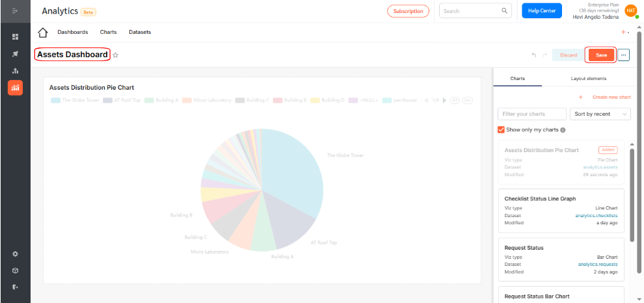The width and height of the screenshot is (644, 303).
Task: Open the Help Center
Action: tap(542, 10)
